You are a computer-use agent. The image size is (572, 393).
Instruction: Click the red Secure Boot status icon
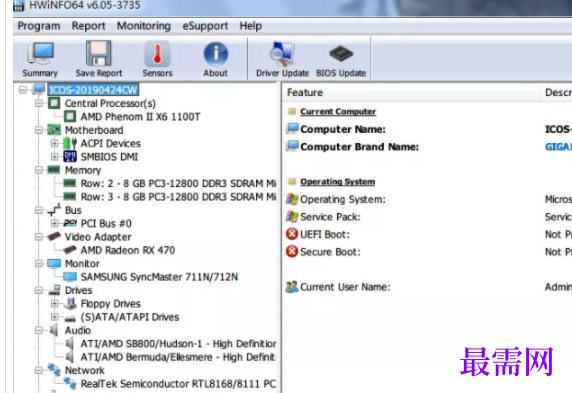click(x=292, y=251)
